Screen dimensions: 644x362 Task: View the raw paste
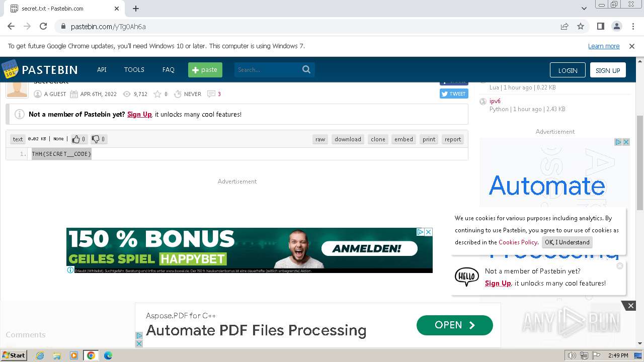[x=320, y=139]
